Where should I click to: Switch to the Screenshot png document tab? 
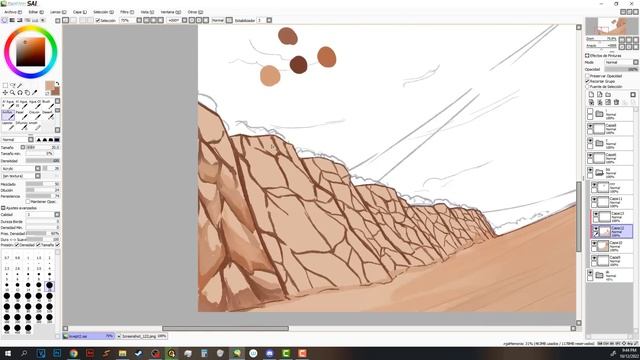[x=142, y=336]
